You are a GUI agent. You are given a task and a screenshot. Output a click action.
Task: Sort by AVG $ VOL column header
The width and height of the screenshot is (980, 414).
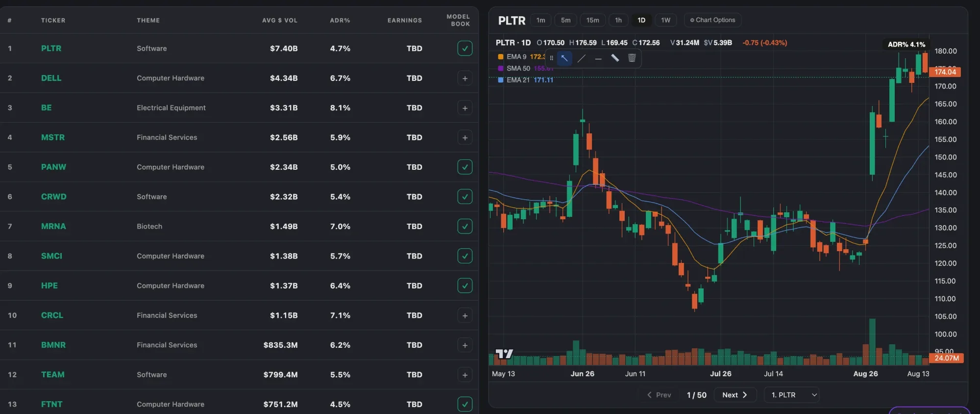280,21
